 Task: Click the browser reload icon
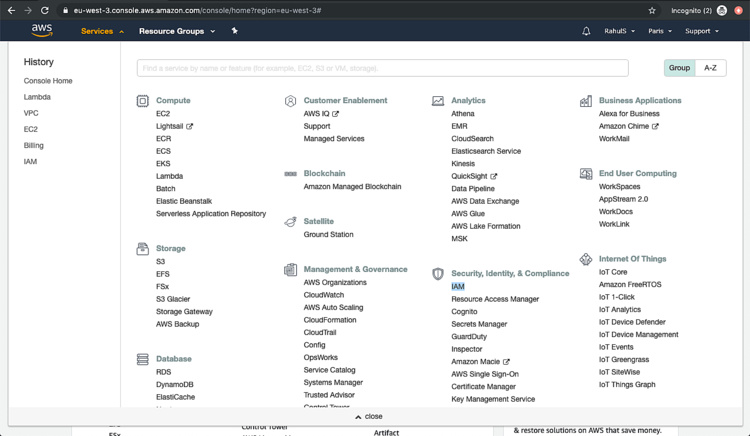pyautogui.click(x=45, y=10)
